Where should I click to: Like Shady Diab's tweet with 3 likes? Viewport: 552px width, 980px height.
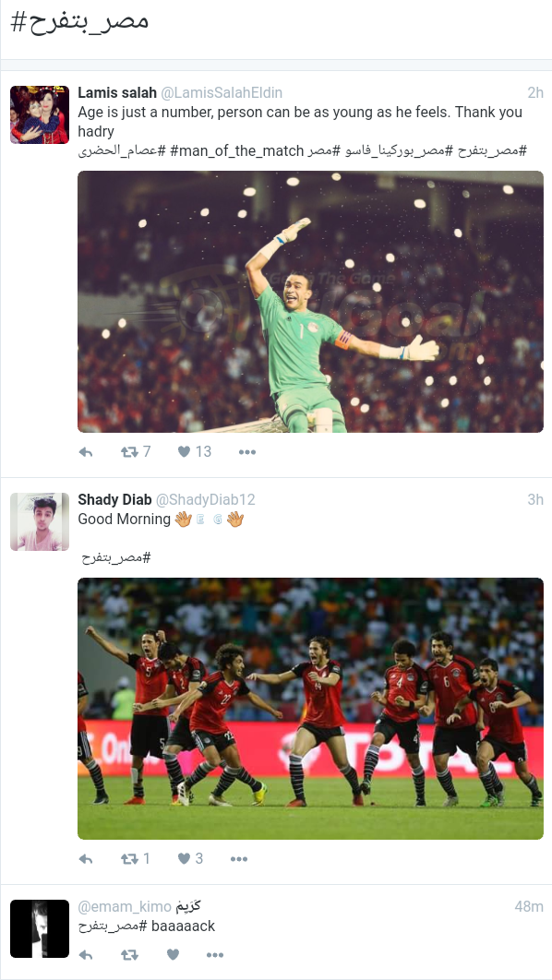185,858
